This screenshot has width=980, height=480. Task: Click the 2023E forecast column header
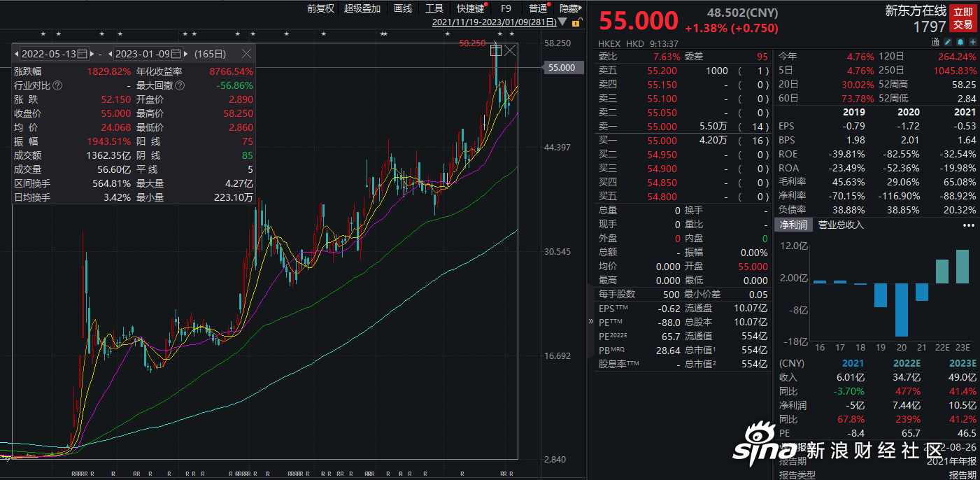point(963,364)
